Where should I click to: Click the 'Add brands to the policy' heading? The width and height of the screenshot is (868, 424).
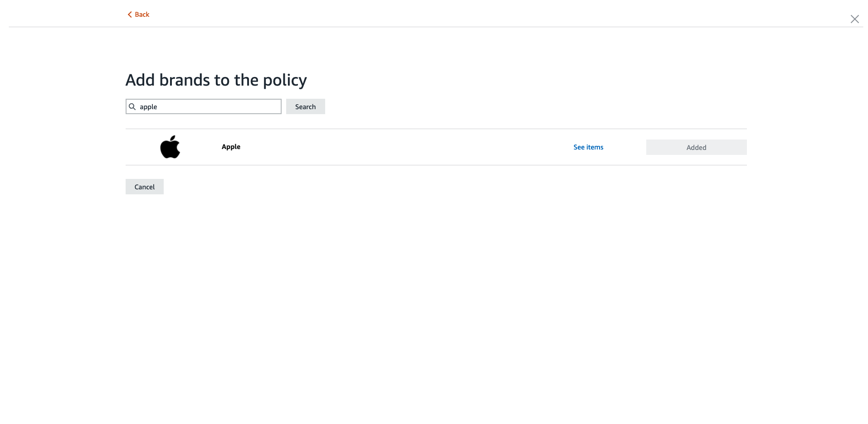click(x=216, y=80)
